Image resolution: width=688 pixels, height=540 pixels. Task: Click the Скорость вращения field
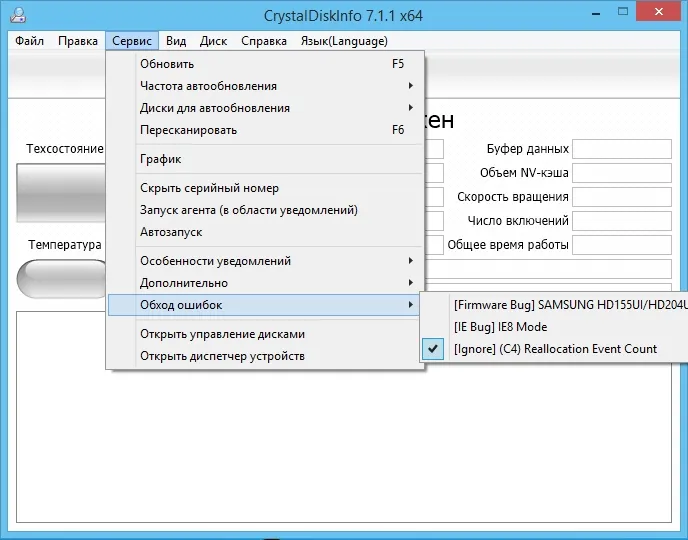pos(622,197)
